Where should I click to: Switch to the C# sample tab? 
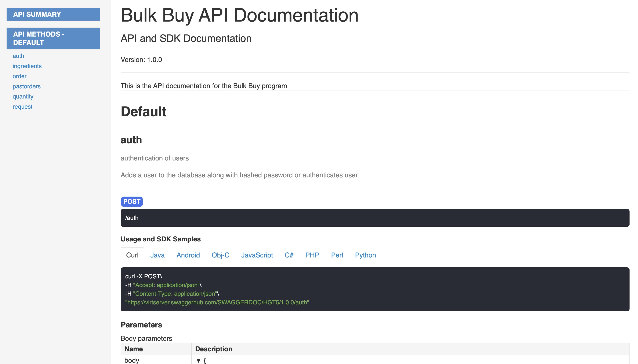pos(289,255)
